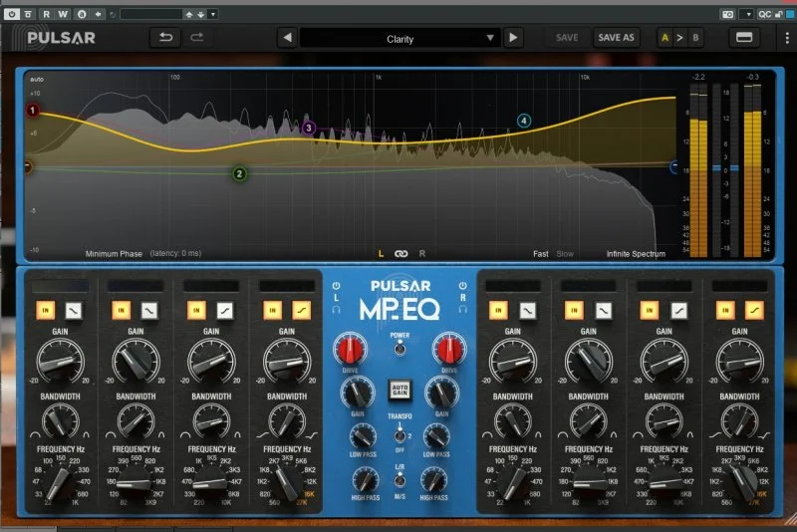The width and height of the screenshot is (797, 532).
Task: Click the shape button on right first band
Action: 527,310
